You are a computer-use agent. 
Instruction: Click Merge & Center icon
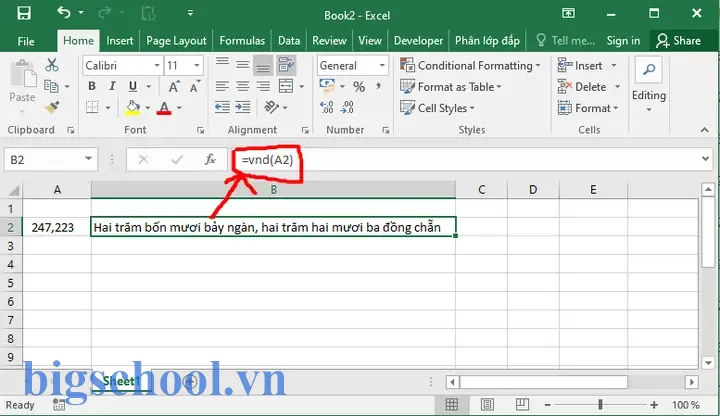click(286, 86)
